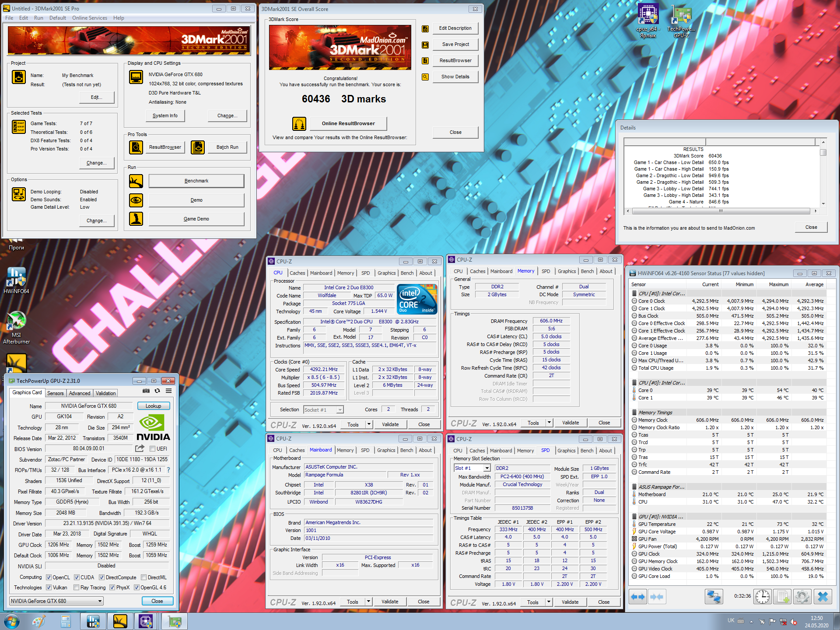Click the Lookup button in GPU-Z
Image resolution: width=840 pixels, height=630 pixels.
pos(154,406)
